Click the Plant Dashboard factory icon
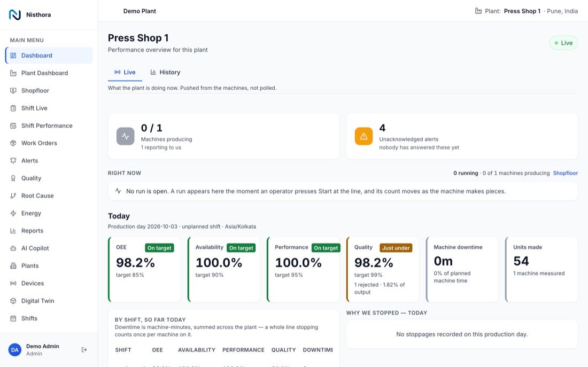The height and width of the screenshot is (367, 588). click(13, 73)
